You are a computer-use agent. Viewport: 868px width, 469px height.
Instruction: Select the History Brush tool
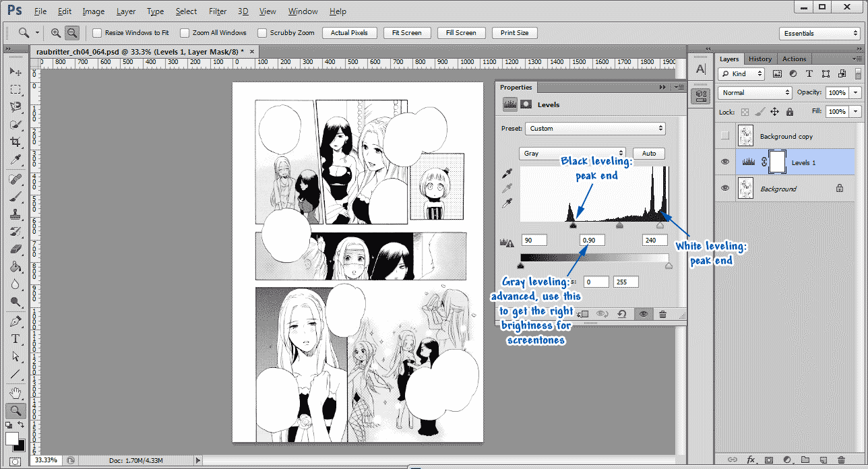(x=15, y=232)
